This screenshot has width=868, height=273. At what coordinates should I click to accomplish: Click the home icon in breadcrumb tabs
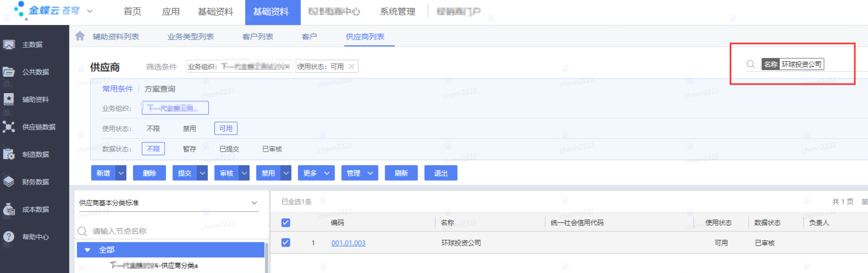80,36
